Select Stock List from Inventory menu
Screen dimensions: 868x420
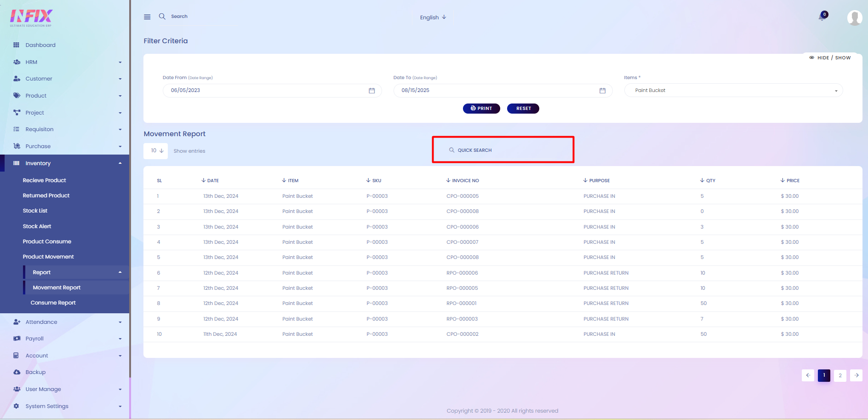coord(35,211)
